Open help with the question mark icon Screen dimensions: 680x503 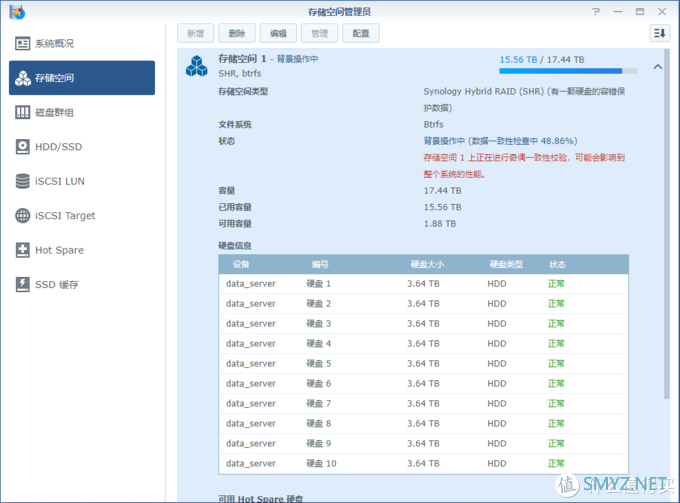[x=596, y=12]
